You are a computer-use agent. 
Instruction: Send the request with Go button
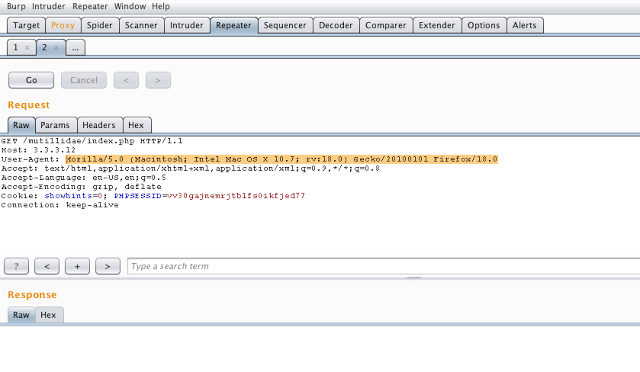31,80
